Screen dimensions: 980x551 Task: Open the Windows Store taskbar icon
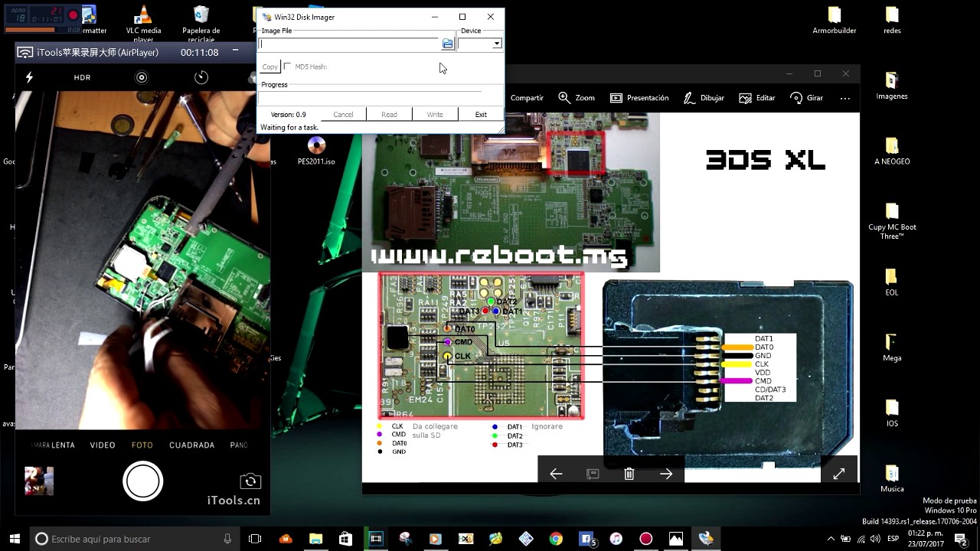tap(345, 539)
